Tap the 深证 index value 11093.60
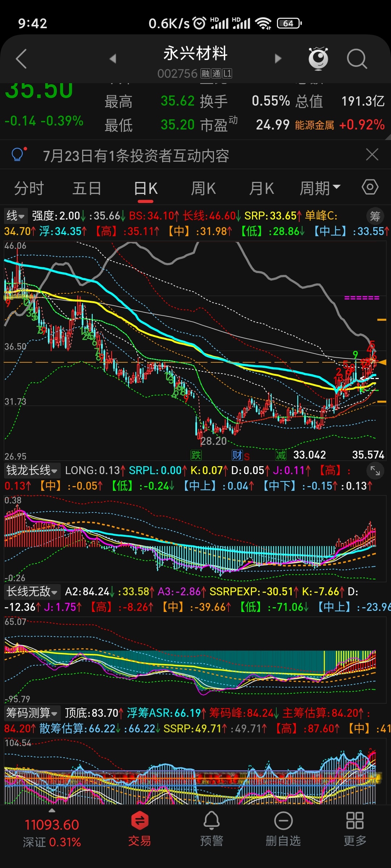 pos(52,825)
